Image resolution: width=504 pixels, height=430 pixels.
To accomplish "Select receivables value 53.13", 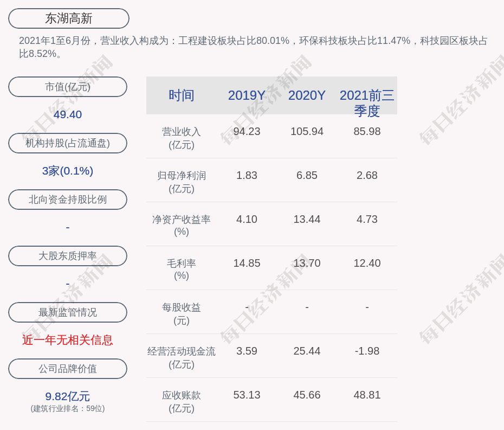I will point(247,395).
